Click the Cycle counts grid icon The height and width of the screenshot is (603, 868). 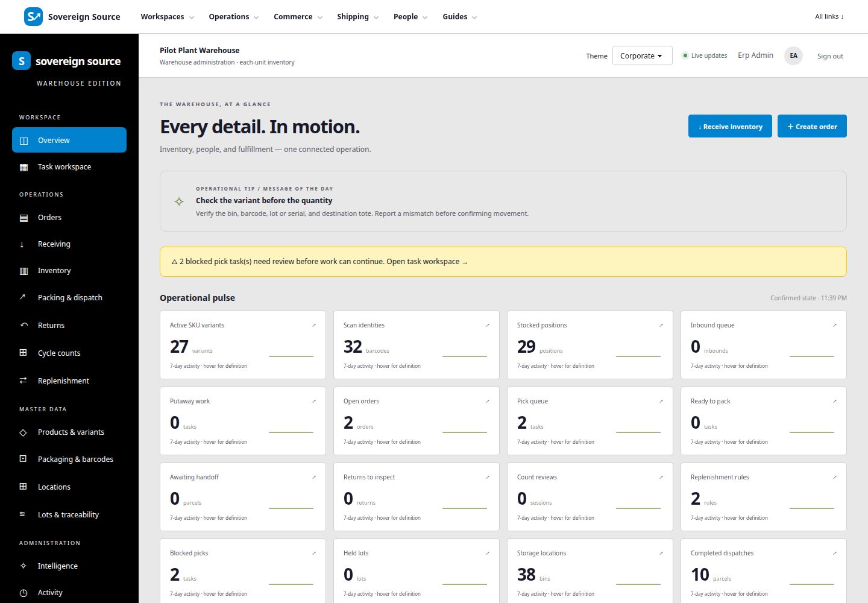coord(23,353)
